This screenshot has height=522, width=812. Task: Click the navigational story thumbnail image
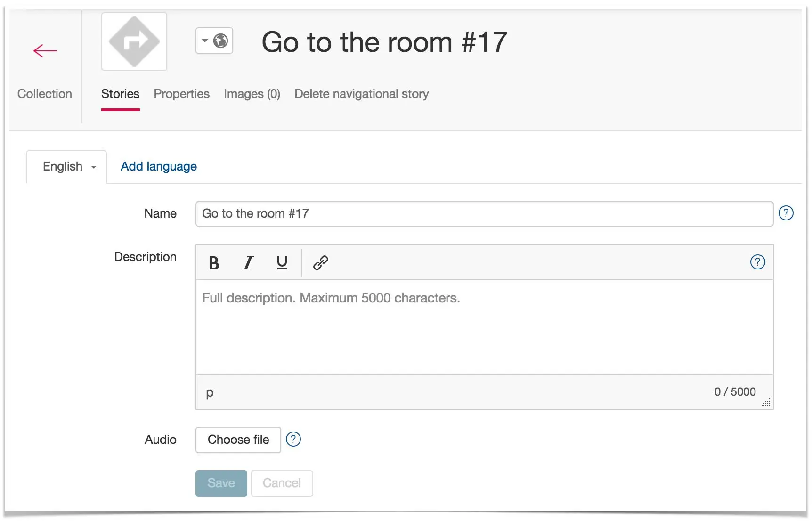pos(134,41)
